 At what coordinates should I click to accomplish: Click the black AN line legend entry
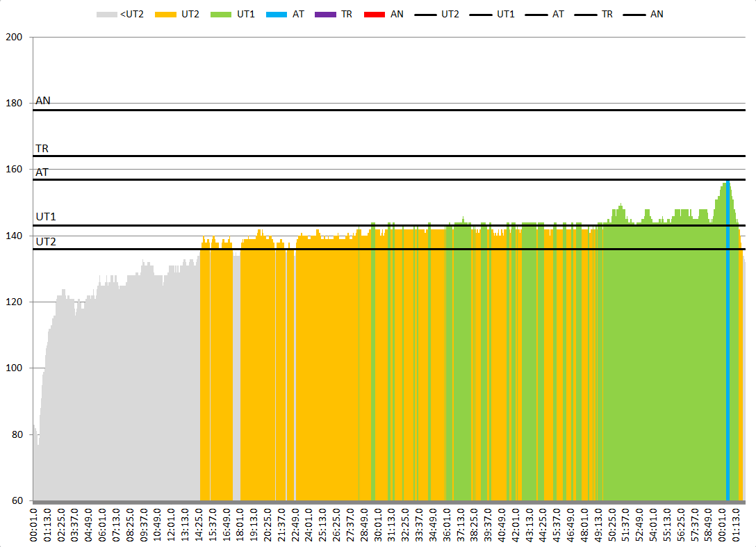[635, 14]
